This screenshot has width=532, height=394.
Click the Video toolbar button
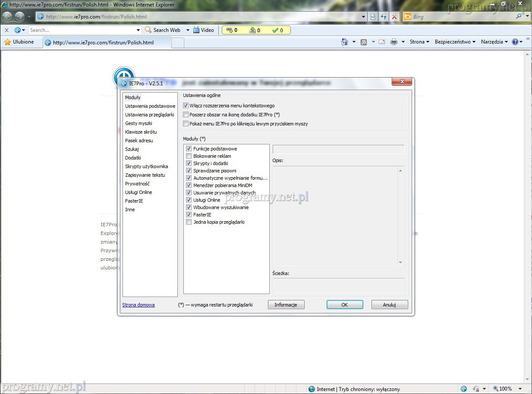[203, 30]
